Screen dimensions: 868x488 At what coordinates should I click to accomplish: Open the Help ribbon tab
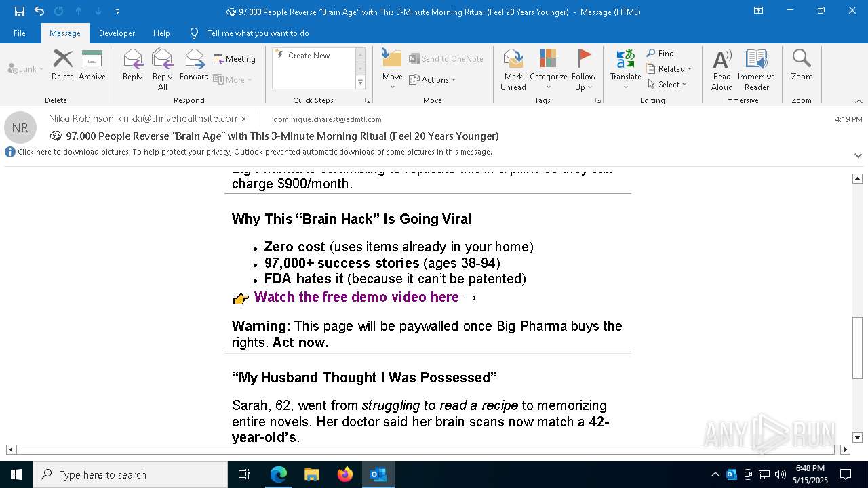[161, 33]
